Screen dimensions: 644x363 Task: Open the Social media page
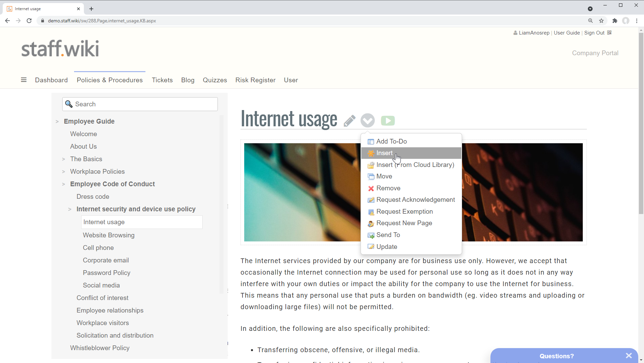coord(101,285)
